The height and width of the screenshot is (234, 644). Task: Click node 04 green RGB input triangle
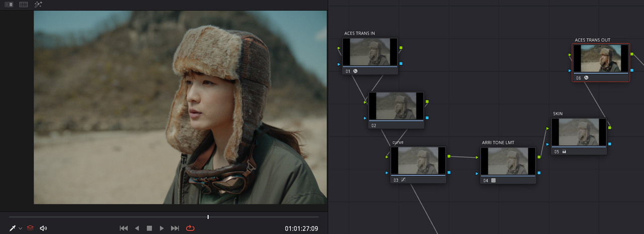click(478, 158)
